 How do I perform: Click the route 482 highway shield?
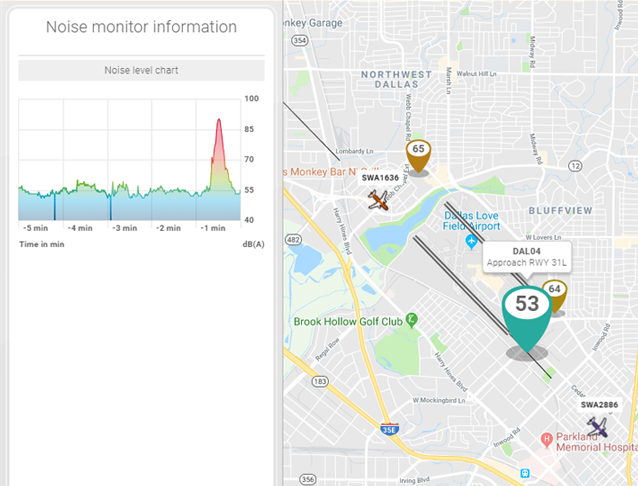click(x=292, y=240)
